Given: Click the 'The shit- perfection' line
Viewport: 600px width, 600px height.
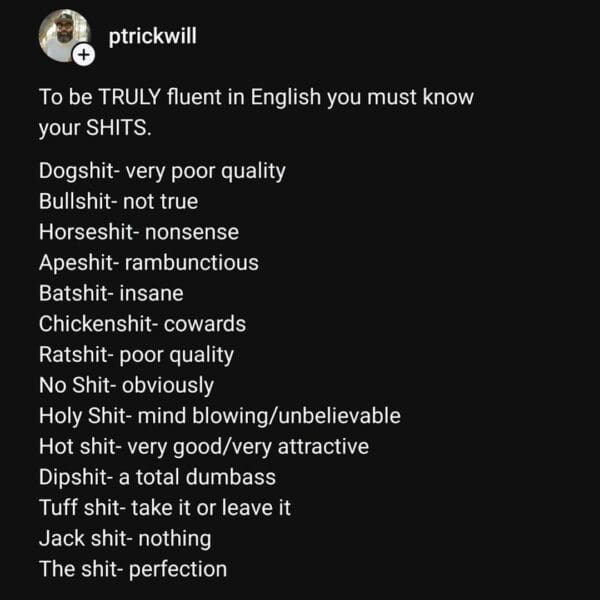Looking at the screenshot, I should (133, 569).
